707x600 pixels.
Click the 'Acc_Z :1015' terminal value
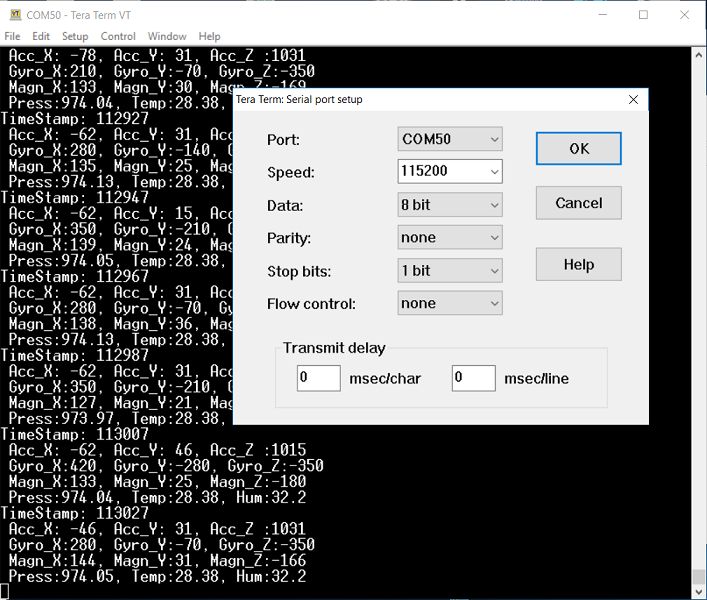258,450
